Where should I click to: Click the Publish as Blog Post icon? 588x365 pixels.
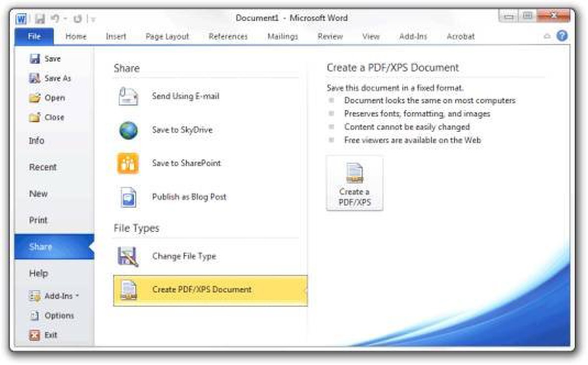pyautogui.click(x=128, y=197)
